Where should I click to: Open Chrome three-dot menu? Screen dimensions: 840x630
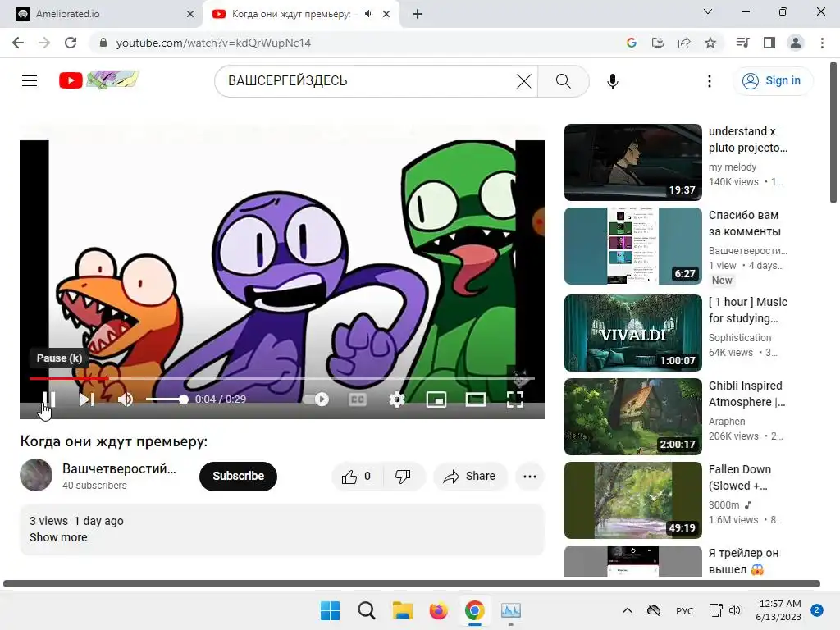[x=822, y=43]
